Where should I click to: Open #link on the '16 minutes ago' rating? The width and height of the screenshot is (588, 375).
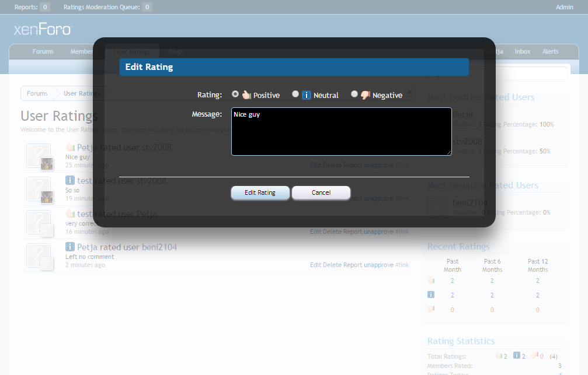[402, 232]
